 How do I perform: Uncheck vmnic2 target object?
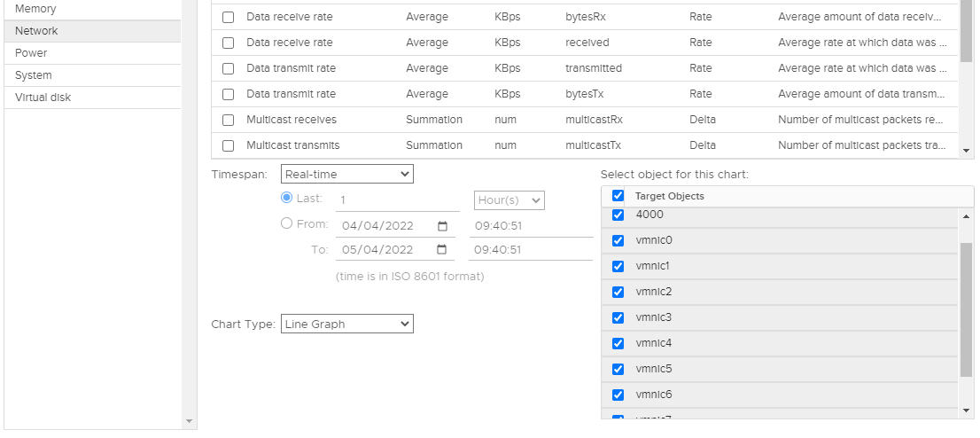click(618, 292)
